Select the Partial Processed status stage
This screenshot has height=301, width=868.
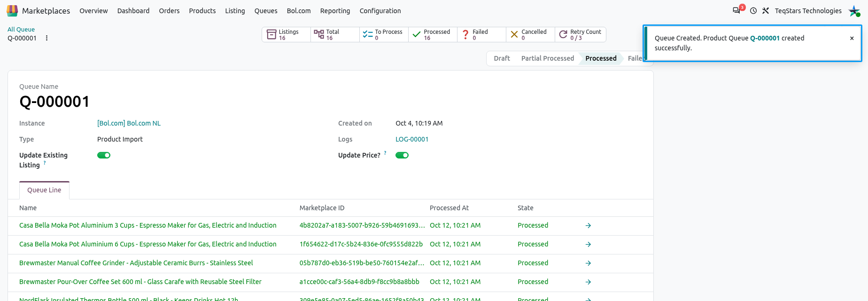[548, 58]
